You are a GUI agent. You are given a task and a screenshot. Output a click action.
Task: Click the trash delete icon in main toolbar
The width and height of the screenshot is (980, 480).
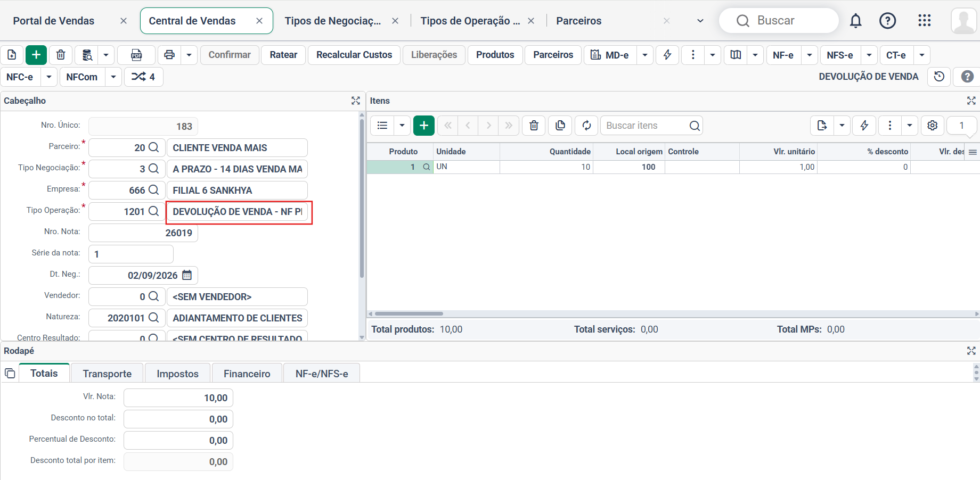point(61,55)
